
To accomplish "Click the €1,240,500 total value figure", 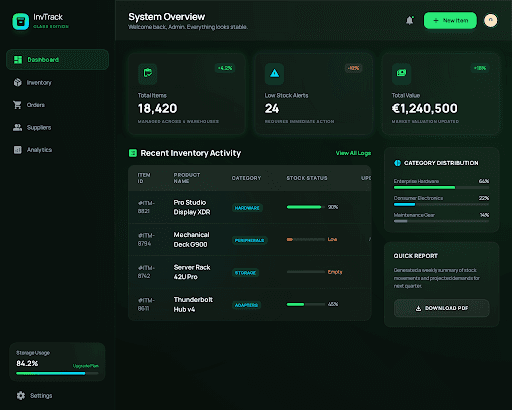I will 425,108.
